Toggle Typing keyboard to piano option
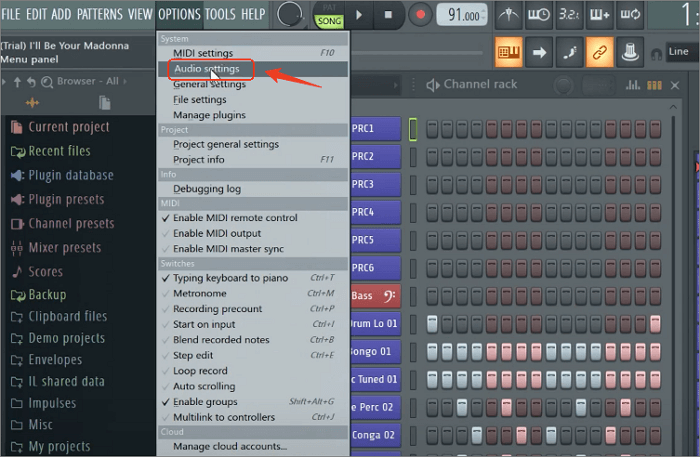Viewport: 700px width, 457px height. tap(253, 278)
